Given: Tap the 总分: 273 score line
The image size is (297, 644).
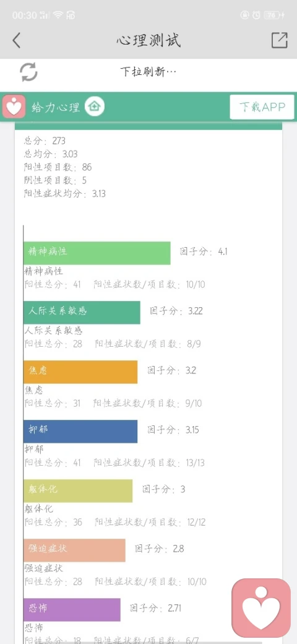Looking at the screenshot, I should [45, 141].
